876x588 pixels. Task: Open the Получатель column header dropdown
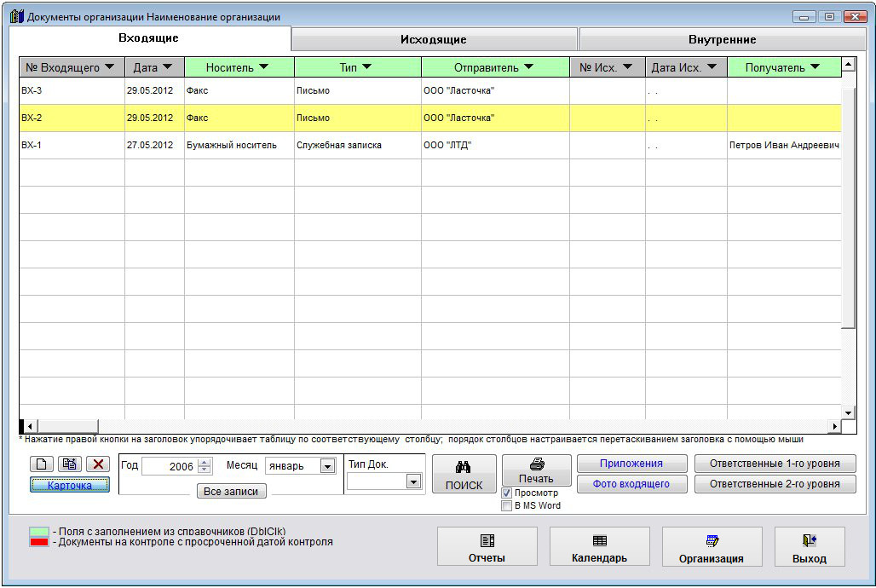[815, 67]
